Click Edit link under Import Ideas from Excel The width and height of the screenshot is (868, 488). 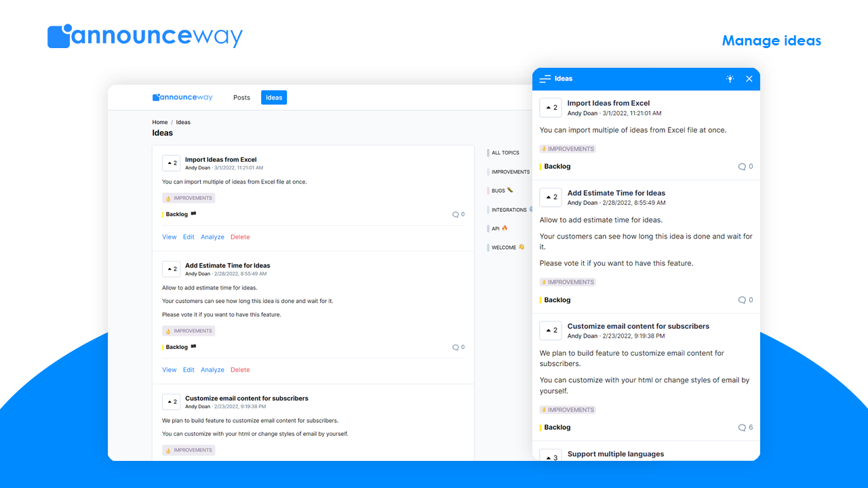click(189, 237)
